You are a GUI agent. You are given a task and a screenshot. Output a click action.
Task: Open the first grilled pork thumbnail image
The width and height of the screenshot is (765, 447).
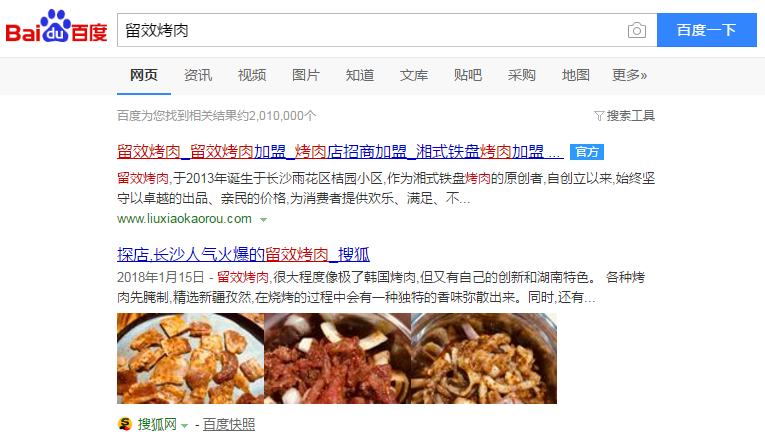click(x=190, y=358)
